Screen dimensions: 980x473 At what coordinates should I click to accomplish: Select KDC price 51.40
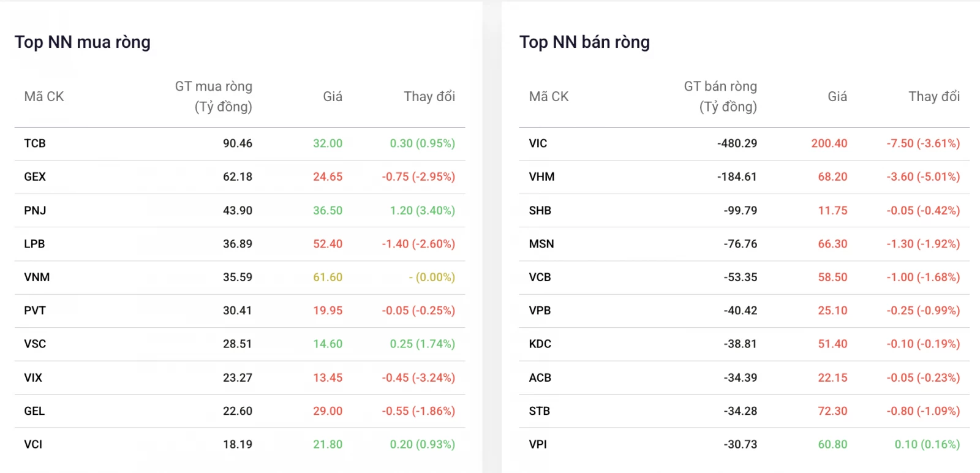(x=832, y=344)
